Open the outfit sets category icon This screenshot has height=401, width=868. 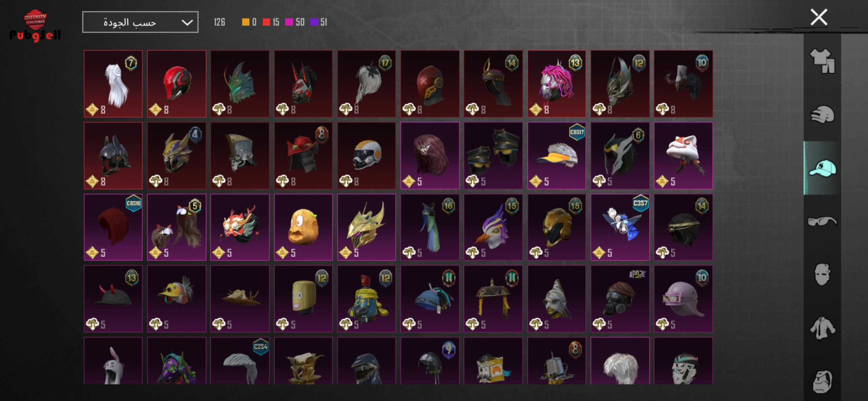click(x=822, y=61)
